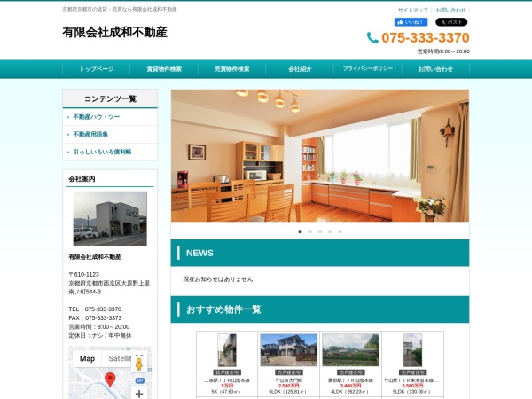Viewport: 532px width, 399px height.
Task: Click the main kitchen slideshow image
Action: (x=320, y=156)
